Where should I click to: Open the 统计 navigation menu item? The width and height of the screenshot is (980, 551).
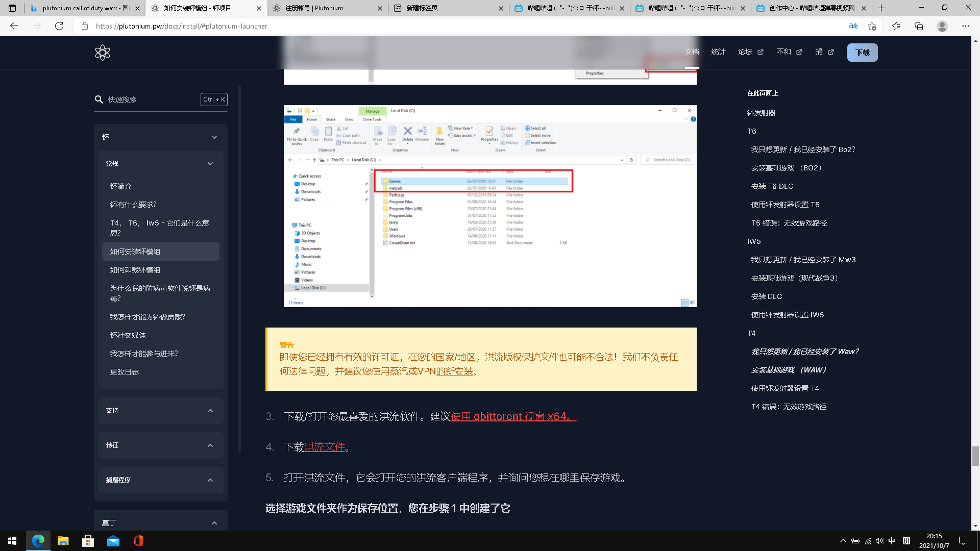[718, 52]
